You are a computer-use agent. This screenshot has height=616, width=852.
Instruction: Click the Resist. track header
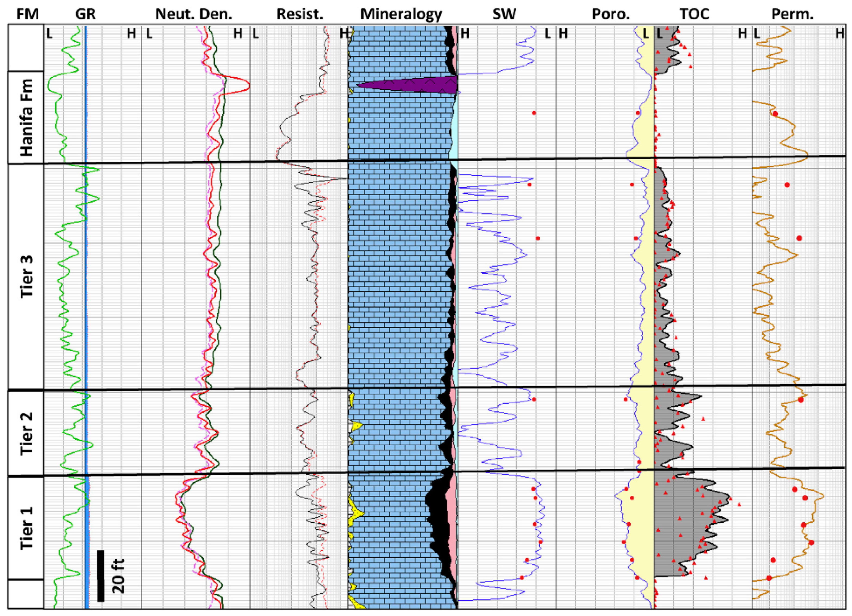pos(300,14)
